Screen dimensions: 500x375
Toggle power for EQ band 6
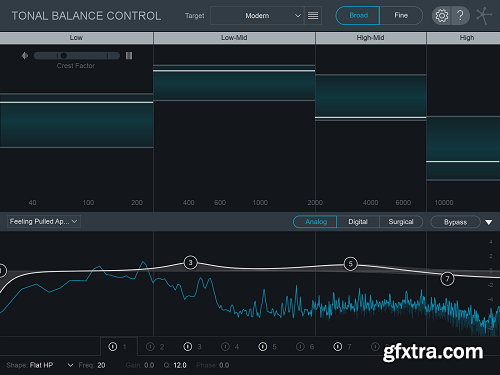tap(300, 347)
